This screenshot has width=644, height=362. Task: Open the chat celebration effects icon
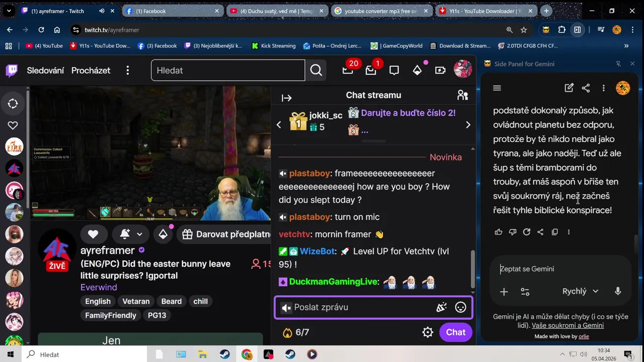click(441, 307)
